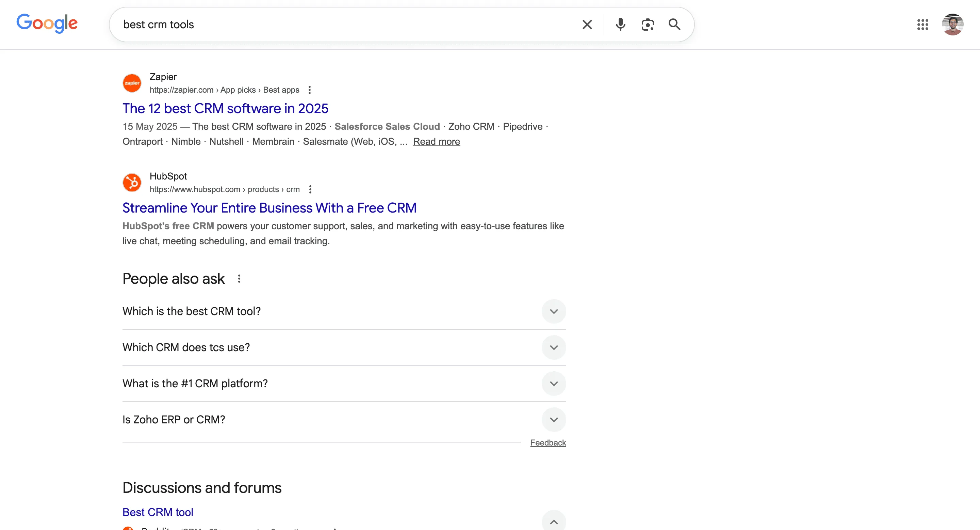Open Google Lens image search
Viewport: 980px width, 530px height.
click(648, 25)
